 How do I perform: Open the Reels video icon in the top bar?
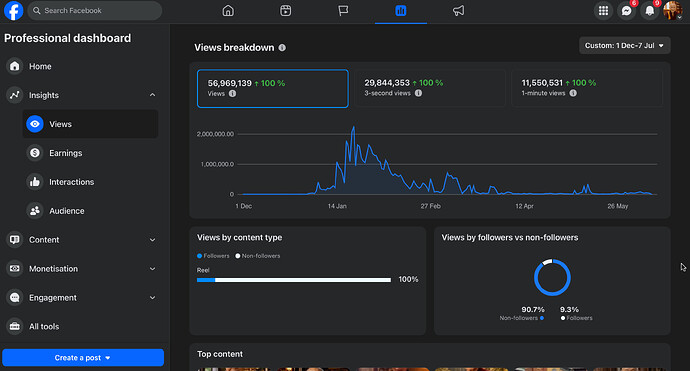click(x=286, y=11)
